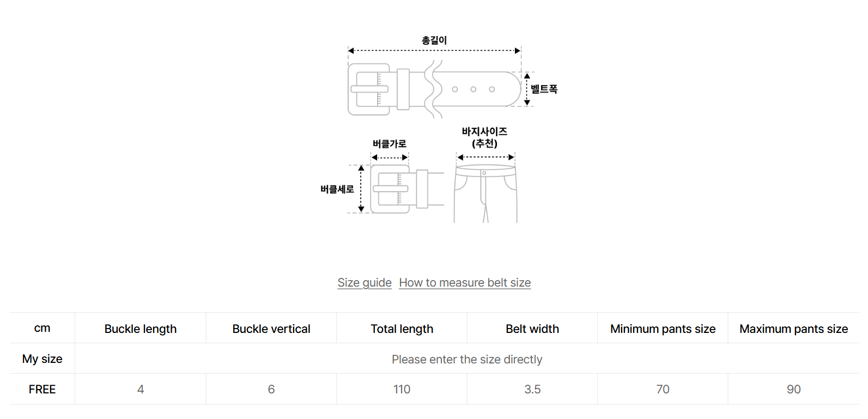Viewport: 868px width, 419px height.
Task: Click the full belt illustration with three holes
Action: point(434,89)
